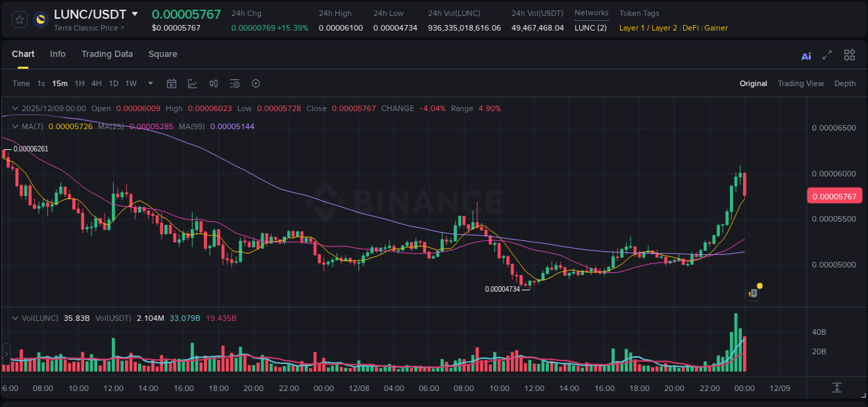Image resolution: width=868 pixels, height=407 pixels.
Task: Switch to the TradingView chart view
Action: pyautogui.click(x=801, y=83)
